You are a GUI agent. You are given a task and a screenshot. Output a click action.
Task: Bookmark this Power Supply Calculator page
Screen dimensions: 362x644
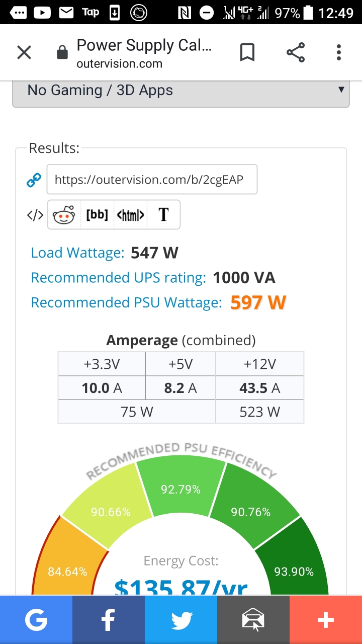point(247,52)
